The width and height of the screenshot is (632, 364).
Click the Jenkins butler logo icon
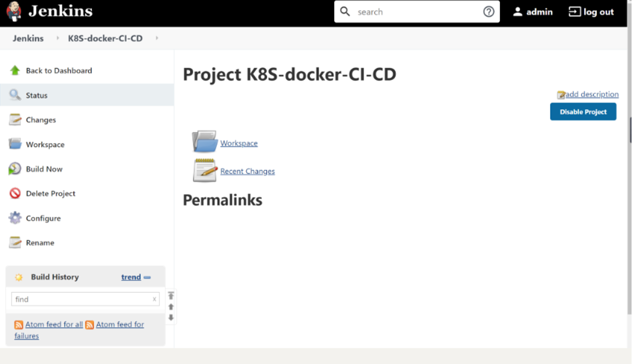click(x=14, y=12)
